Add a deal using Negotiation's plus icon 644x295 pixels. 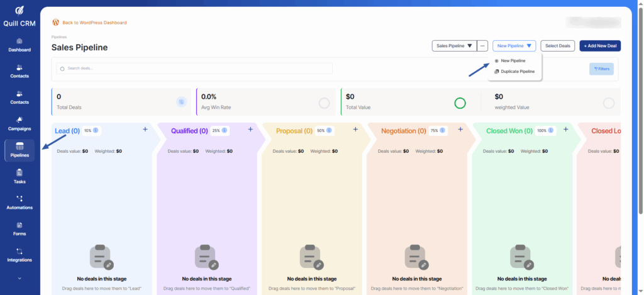[x=460, y=129]
